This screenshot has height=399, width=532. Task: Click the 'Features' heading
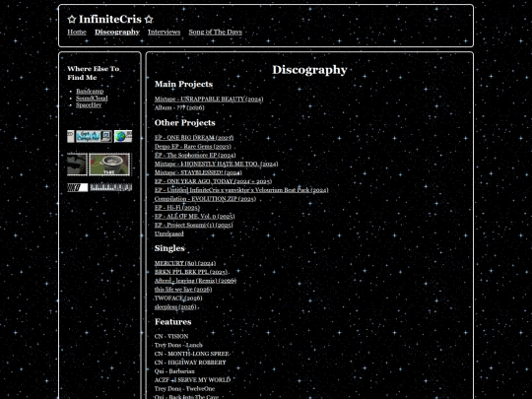point(172,321)
